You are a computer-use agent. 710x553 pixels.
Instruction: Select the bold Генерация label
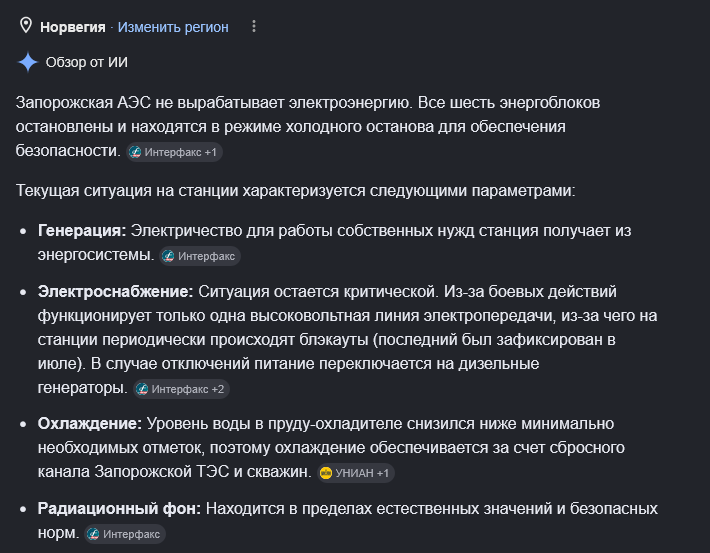point(82,231)
